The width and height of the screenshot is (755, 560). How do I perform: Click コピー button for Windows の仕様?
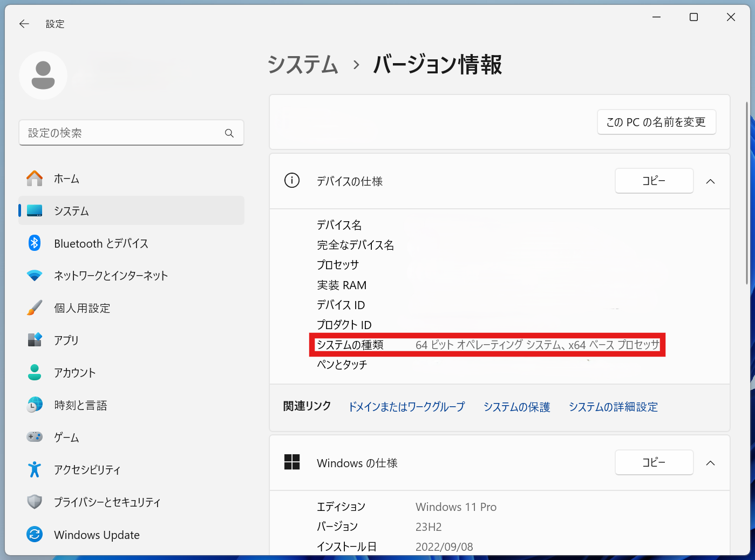654,462
